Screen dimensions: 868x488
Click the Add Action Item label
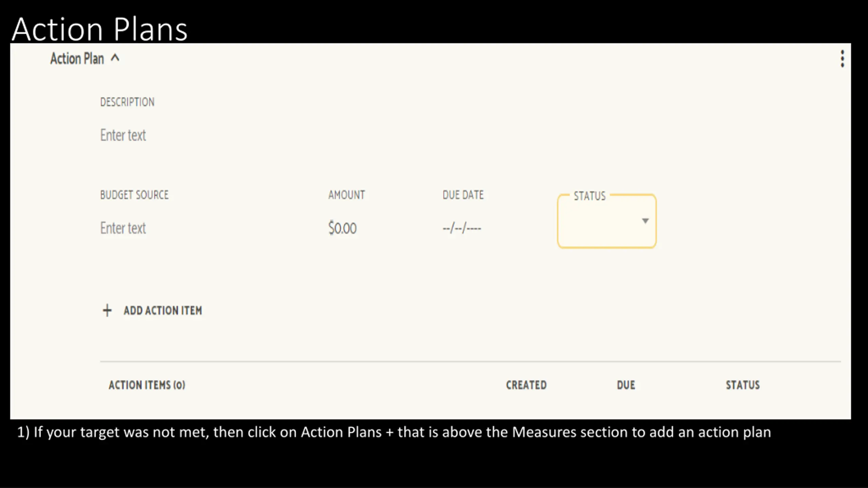(163, 310)
